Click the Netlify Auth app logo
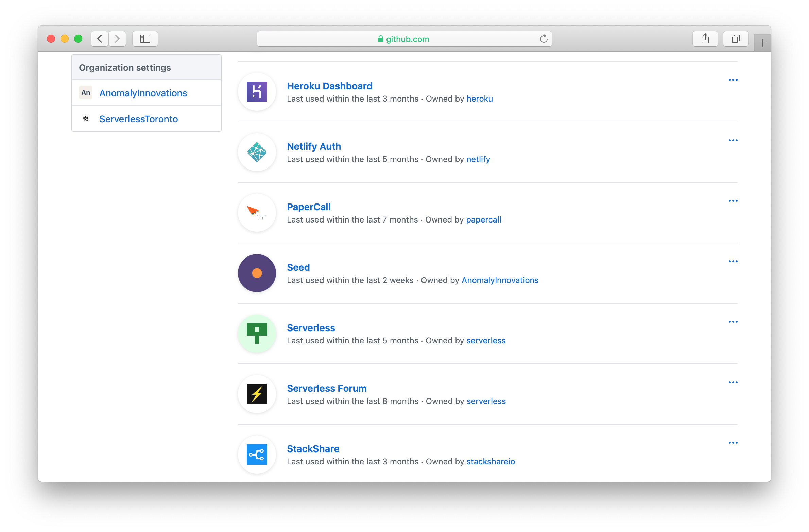The height and width of the screenshot is (532, 809). pyautogui.click(x=257, y=152)
